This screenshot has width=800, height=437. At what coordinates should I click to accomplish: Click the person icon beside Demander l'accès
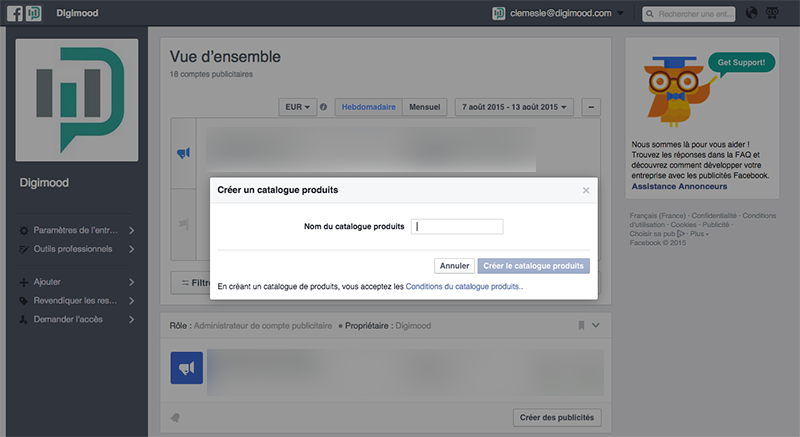pyautogui.click(x=23, y=320)
